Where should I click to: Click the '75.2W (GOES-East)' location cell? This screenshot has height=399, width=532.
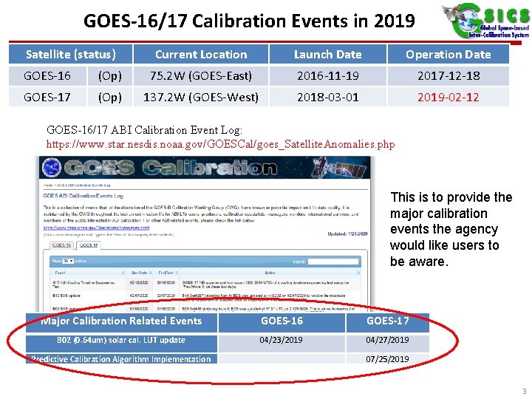pos(201,75)
